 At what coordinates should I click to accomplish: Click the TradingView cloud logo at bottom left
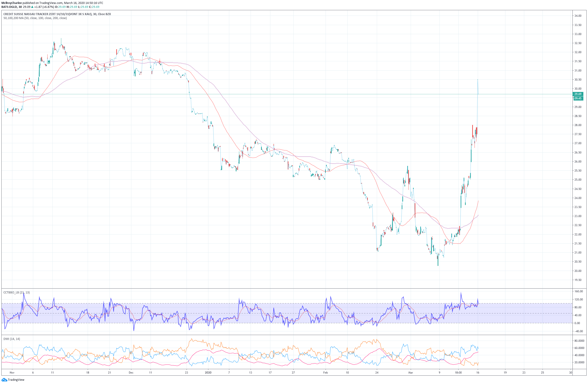click(4, 380)
